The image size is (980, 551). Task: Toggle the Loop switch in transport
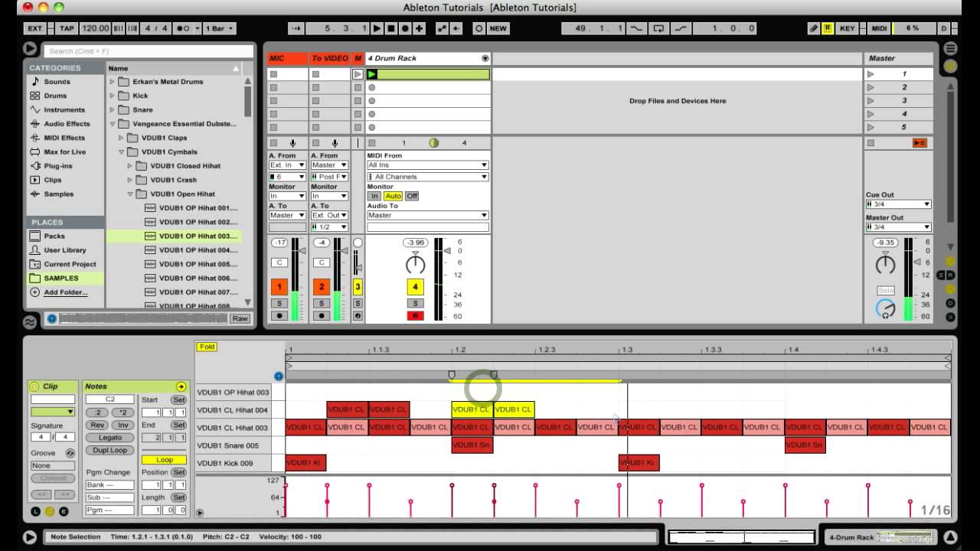(658, 28)
